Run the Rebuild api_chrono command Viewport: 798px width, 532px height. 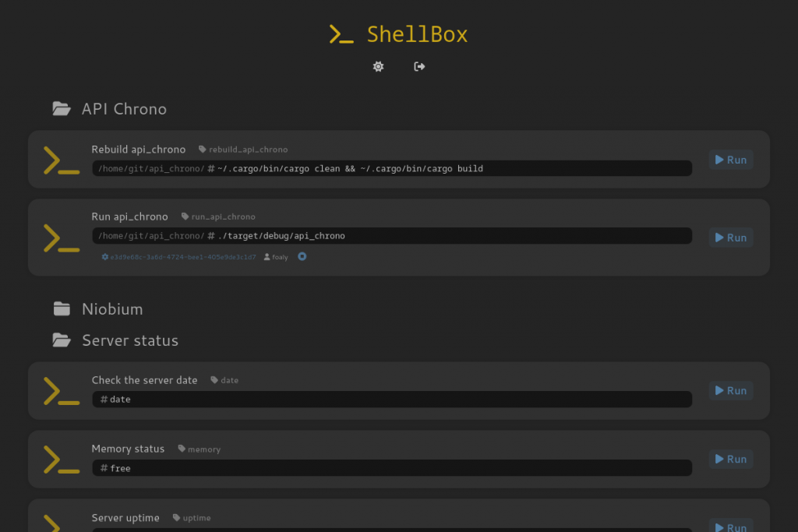[x=730, y=160]
